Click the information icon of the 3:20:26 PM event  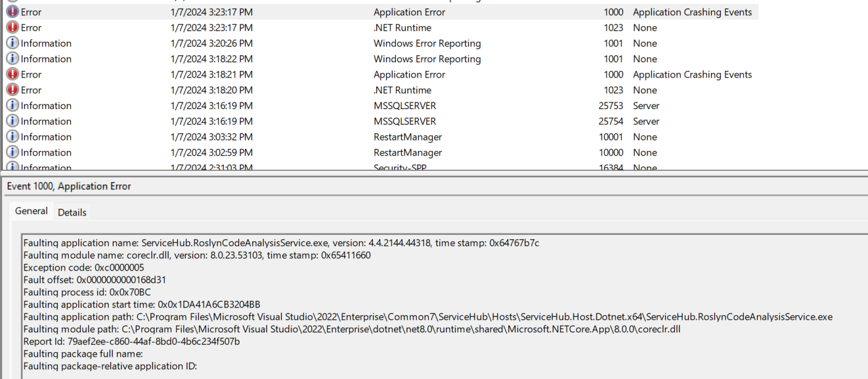coord(12,43)
